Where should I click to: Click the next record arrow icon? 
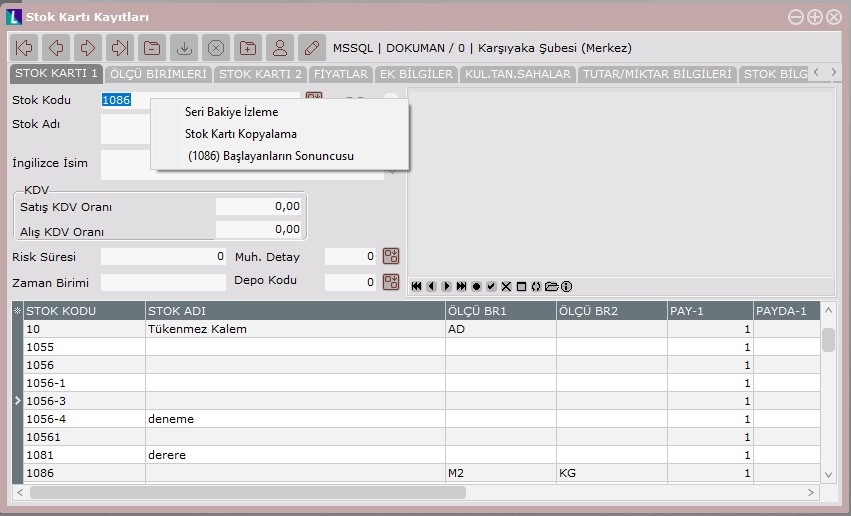click(88, 47)
